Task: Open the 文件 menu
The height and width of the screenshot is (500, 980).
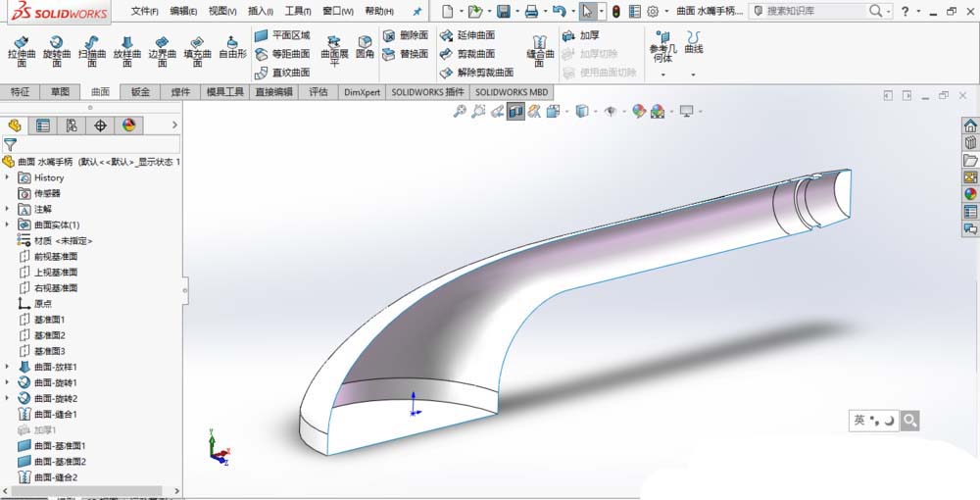Action: click(x=144, y=11)
